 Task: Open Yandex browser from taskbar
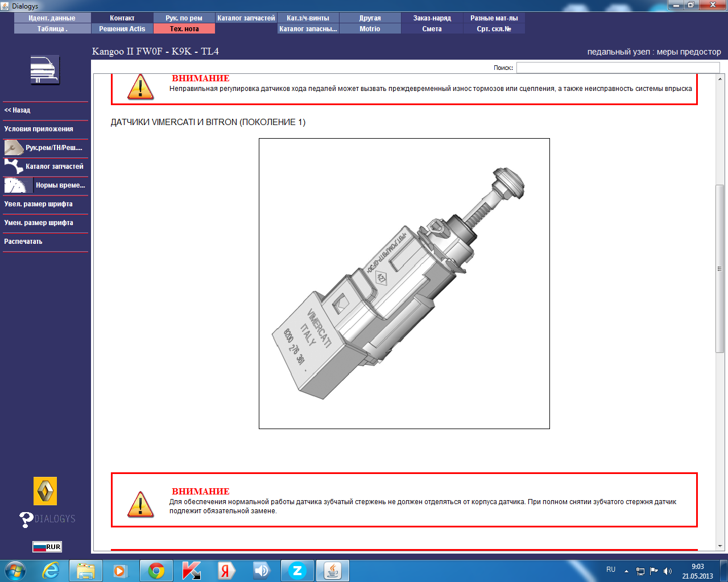pyautogui.click(x=227, y=571)
